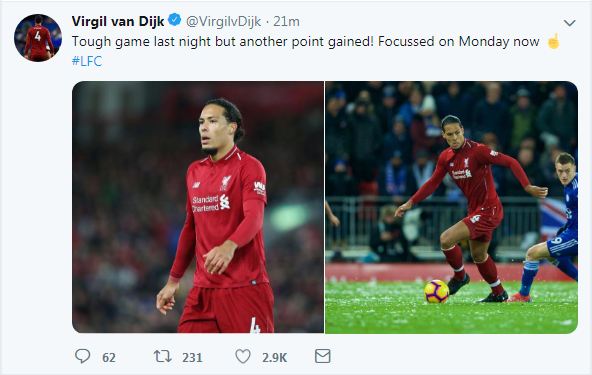The height and width of the screenshot is (375, 592).
Task: Click the @VirgilvDijk handle
Action: click(224, 22)
